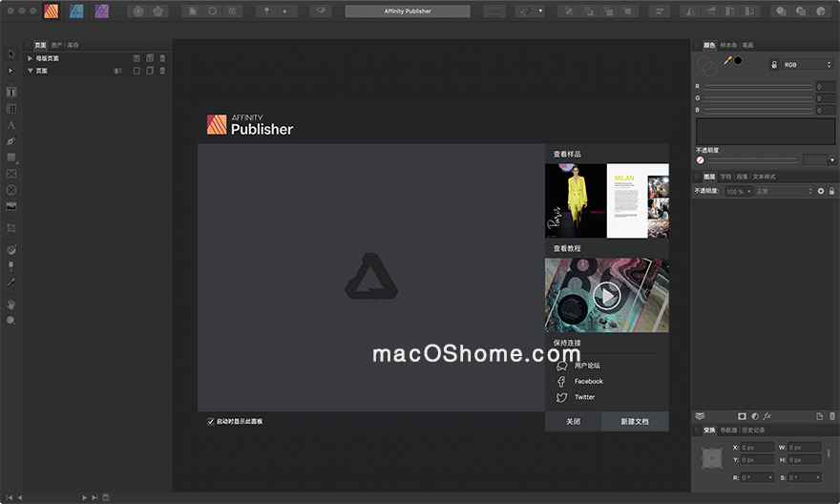Open the RGB colour model dropdown
840x504 pixels.
point(808,65)
